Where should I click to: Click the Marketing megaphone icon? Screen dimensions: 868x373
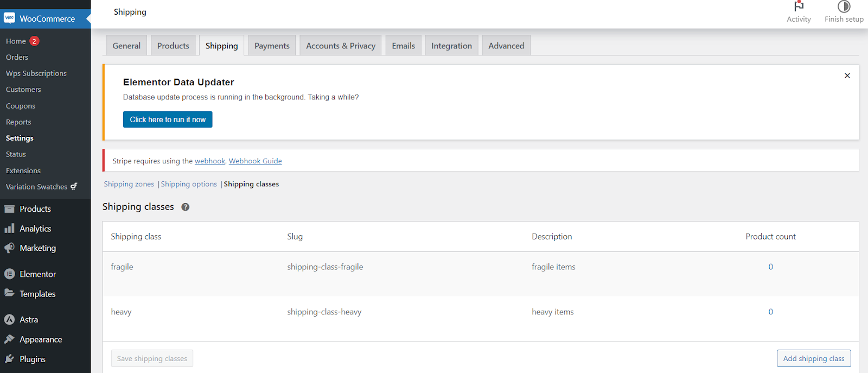9,248
